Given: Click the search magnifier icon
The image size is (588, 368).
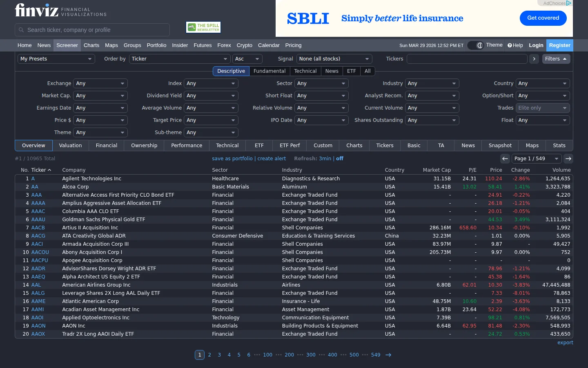Looking at the screenshot, I should pyautogui.click(x=21, y=30).
